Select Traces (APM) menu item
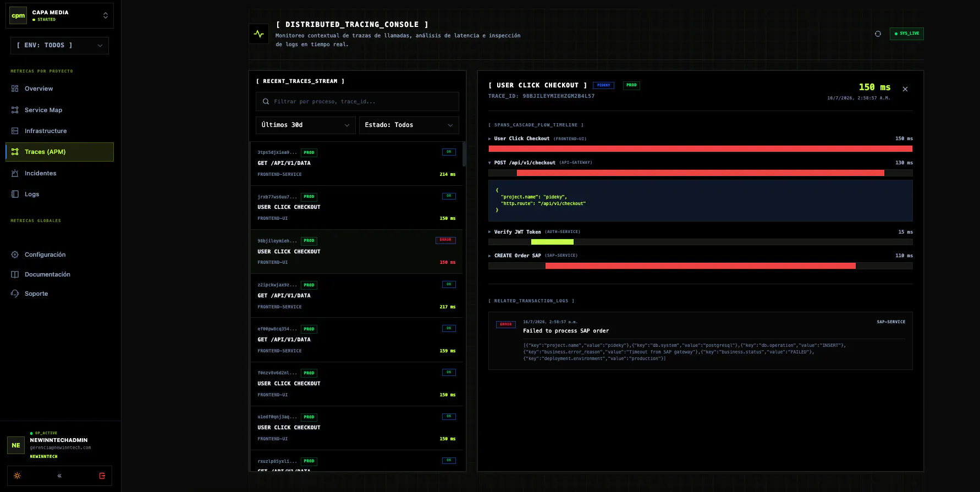The width and height of the screenshot is (980, 492). [59, 152]
